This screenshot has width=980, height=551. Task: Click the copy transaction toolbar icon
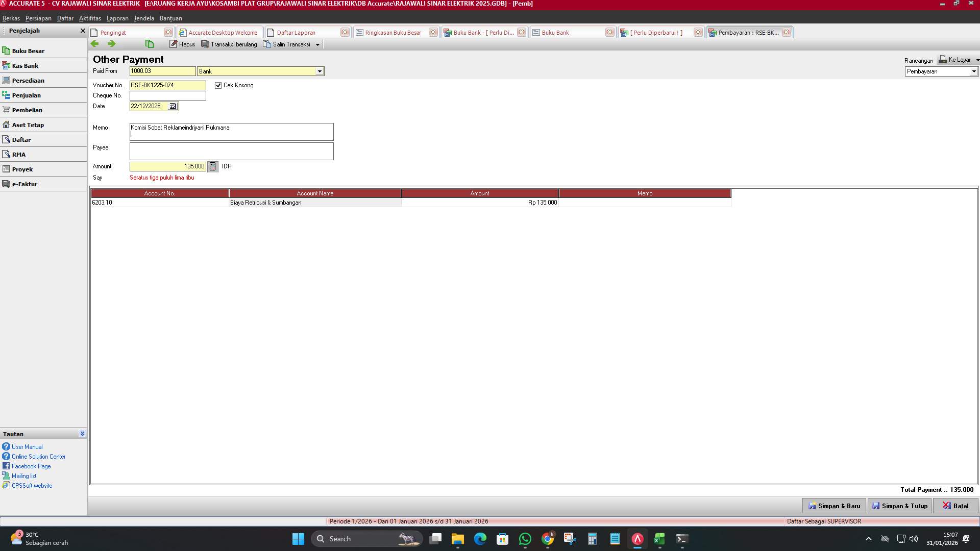coord(149,44)
